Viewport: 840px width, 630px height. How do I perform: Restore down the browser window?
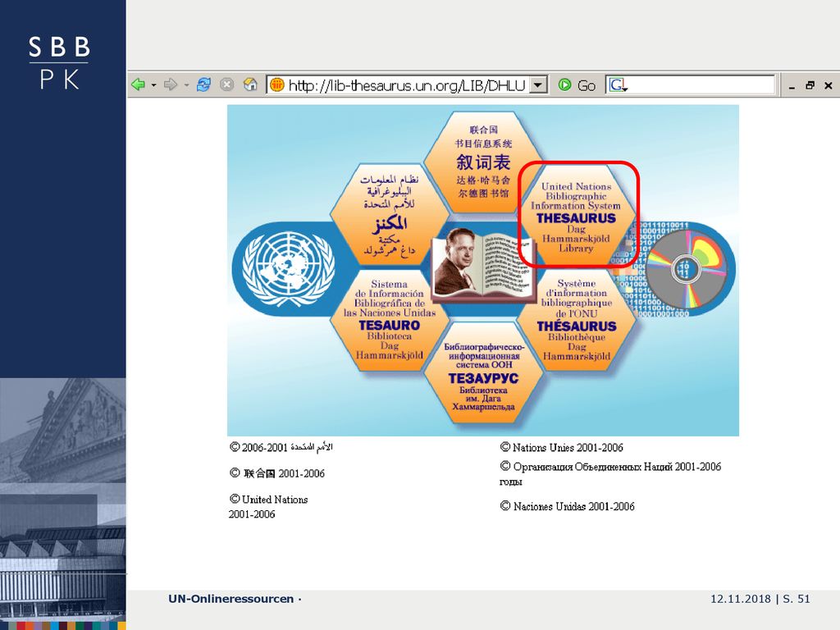coord(810,85)
